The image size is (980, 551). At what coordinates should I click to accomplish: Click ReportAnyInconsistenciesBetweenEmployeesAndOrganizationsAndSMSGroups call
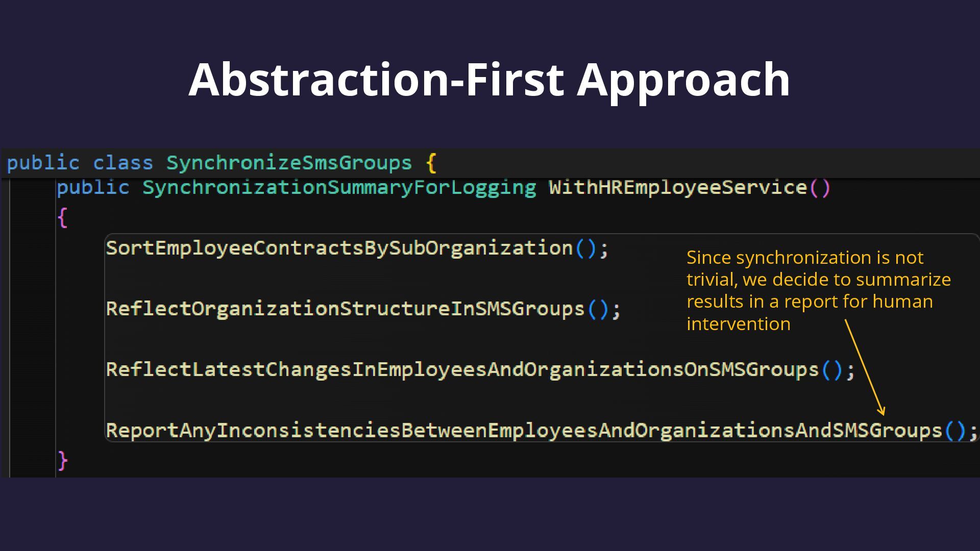click(542, 431)
